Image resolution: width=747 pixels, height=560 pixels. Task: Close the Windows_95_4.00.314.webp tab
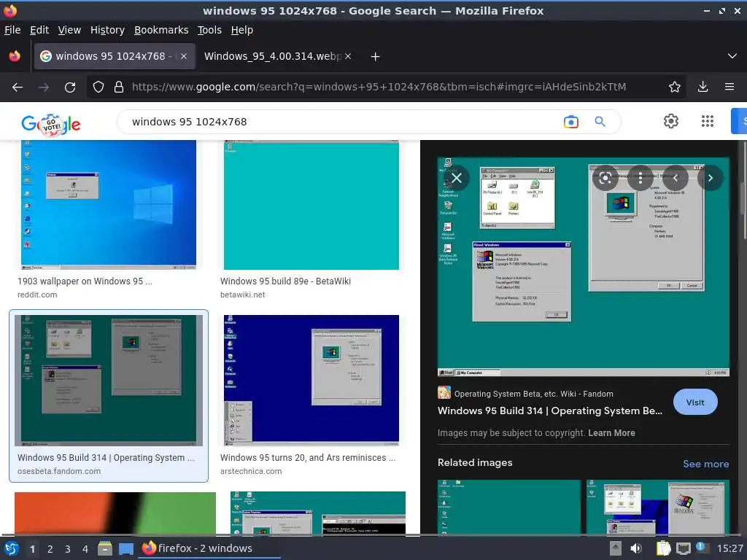tap(348, 56)
